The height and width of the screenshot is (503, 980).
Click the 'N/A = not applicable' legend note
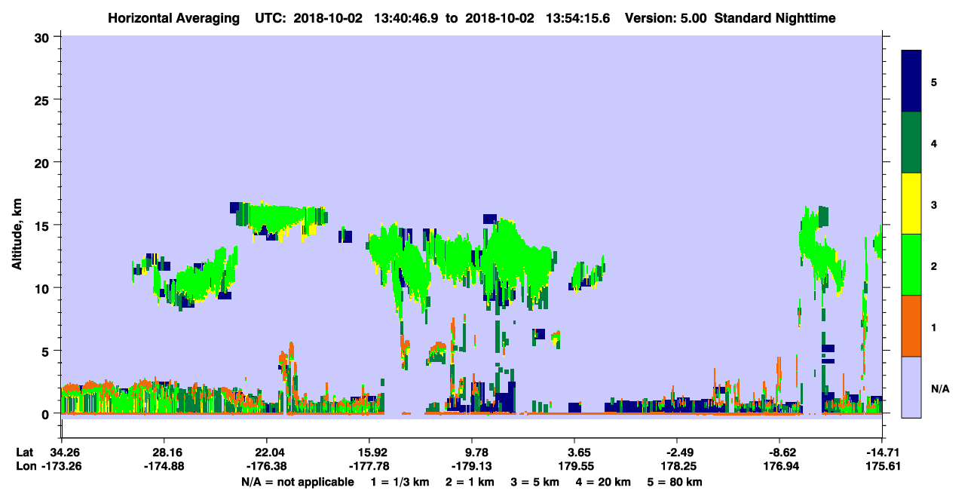(x=297, y=483)
